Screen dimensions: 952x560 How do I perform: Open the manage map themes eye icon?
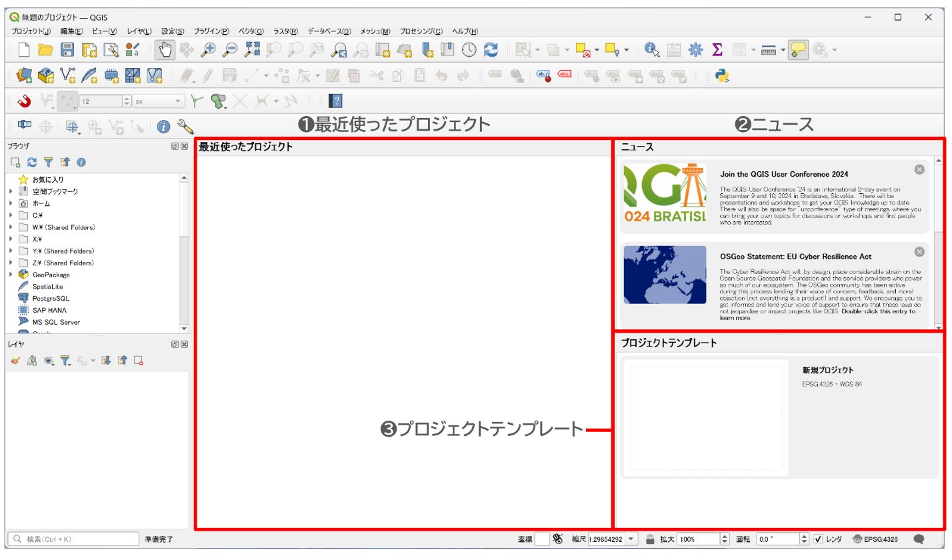pyautogui.click(x=49, y=361)
